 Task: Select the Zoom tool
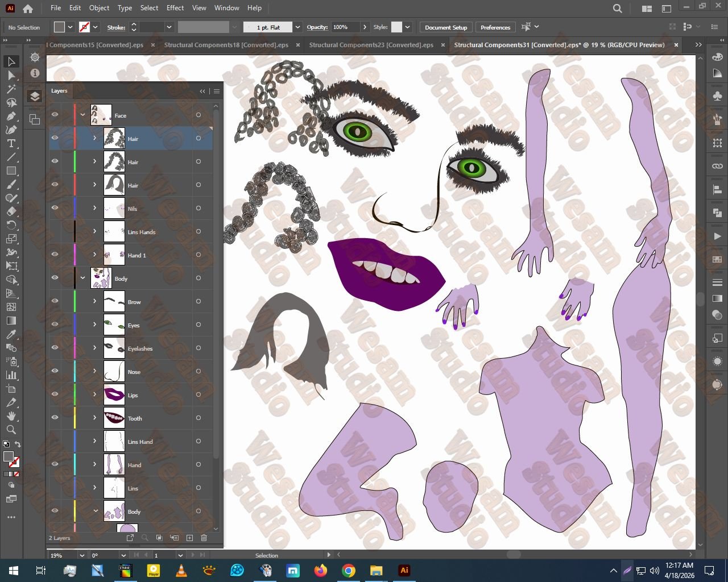(x=11, y=430)
